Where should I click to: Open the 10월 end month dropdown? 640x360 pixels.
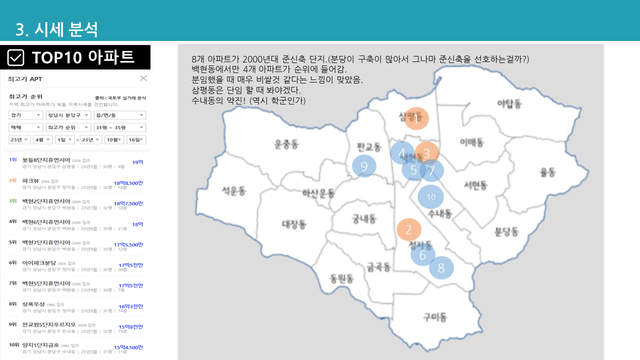tap(114, 140)
